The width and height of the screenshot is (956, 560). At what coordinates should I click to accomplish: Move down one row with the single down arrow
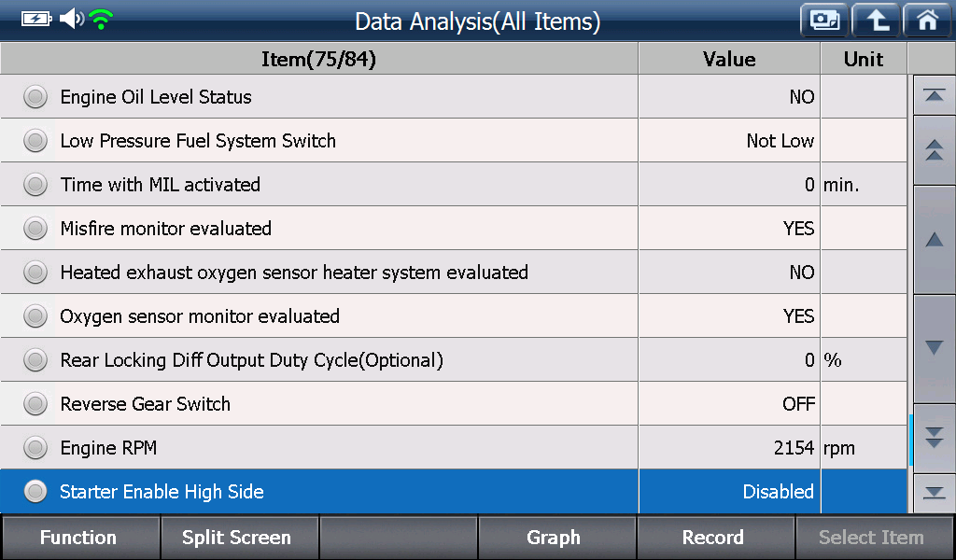click(x=934, y=348)
